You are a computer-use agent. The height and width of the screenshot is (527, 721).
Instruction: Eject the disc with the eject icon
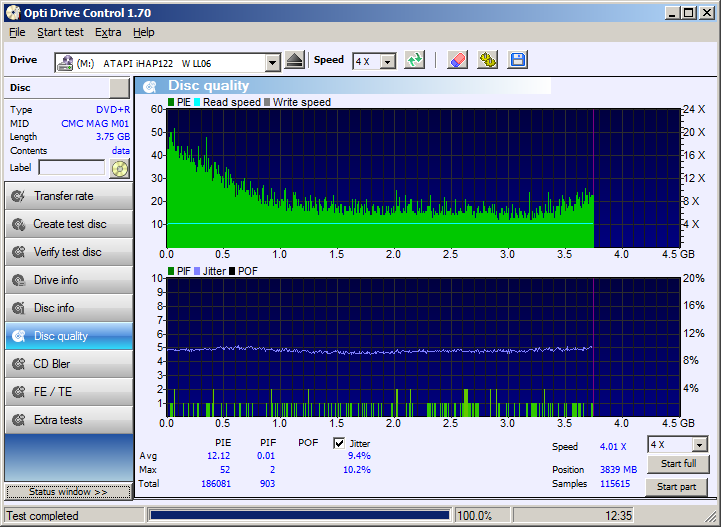[294, 60]
